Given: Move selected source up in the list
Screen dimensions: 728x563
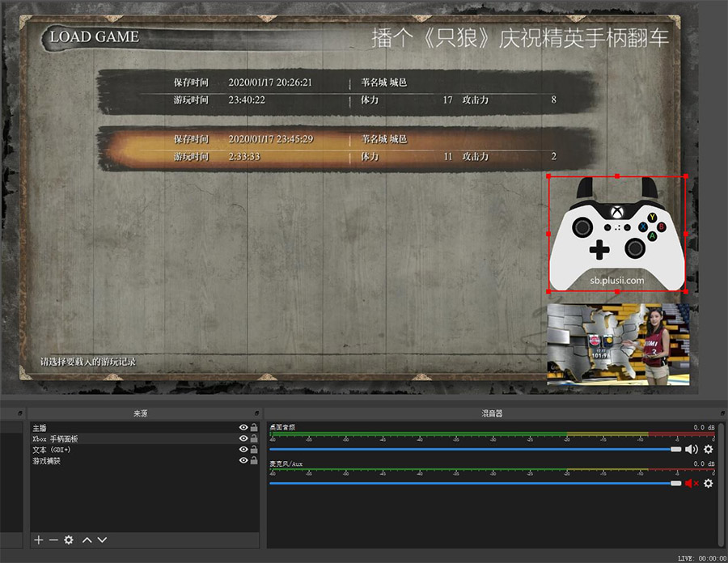Looking at the screenshot, I should (87, 540).
